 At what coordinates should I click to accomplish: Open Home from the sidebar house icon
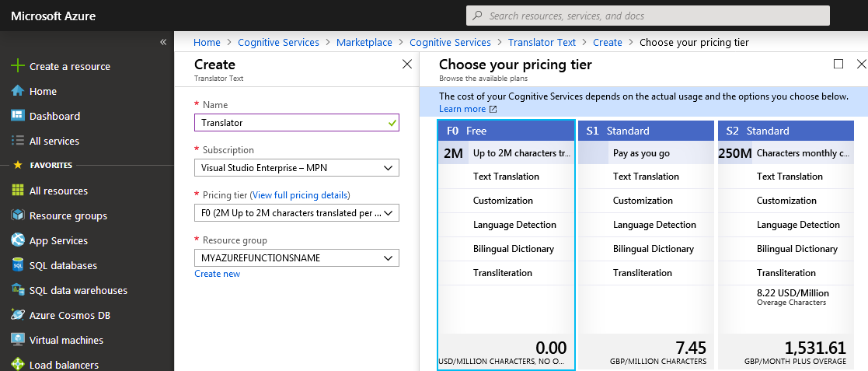click(x=18, y=91)
